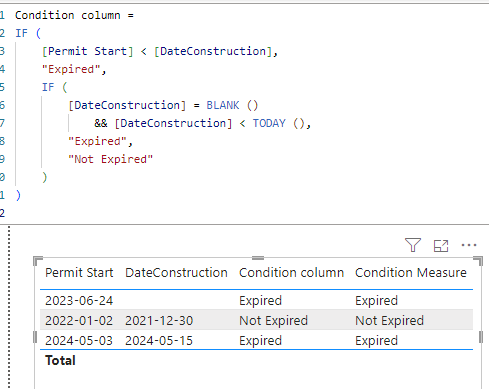Click the table's right edge handle
The width and height of the screenshot is (489, 389).
(x=481, y=337)
